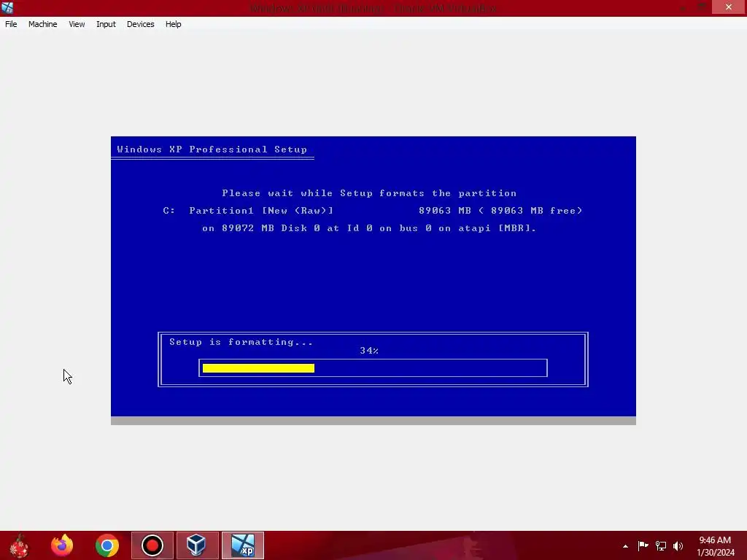Click the 34% progress label

click(x=369, y=351)
